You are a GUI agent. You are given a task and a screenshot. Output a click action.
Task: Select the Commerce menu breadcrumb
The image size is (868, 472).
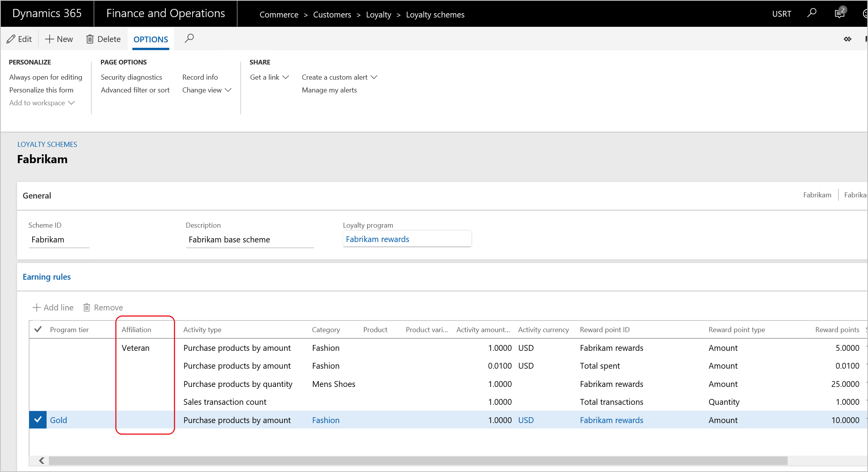[278, 14]
